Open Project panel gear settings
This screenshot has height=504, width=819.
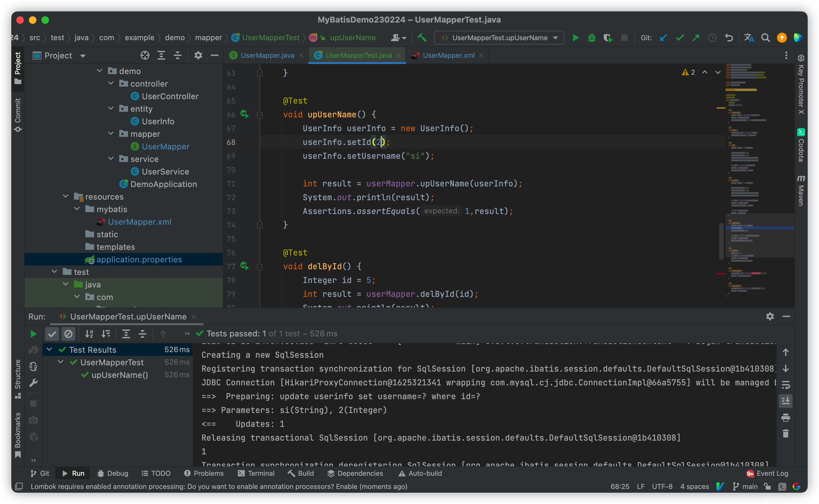[x=198, y=55]
